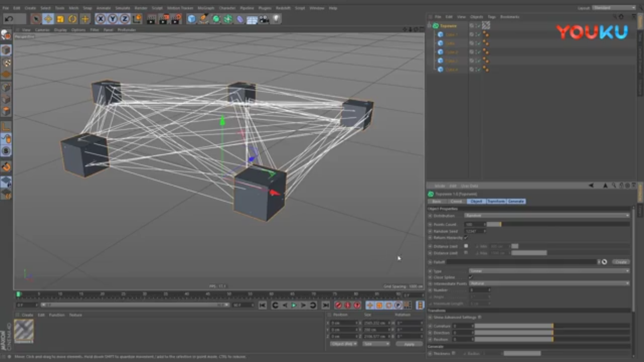Viewport: 644px width, 362px height.
Task: Click the Undo arrow icon
Action: 8,19
